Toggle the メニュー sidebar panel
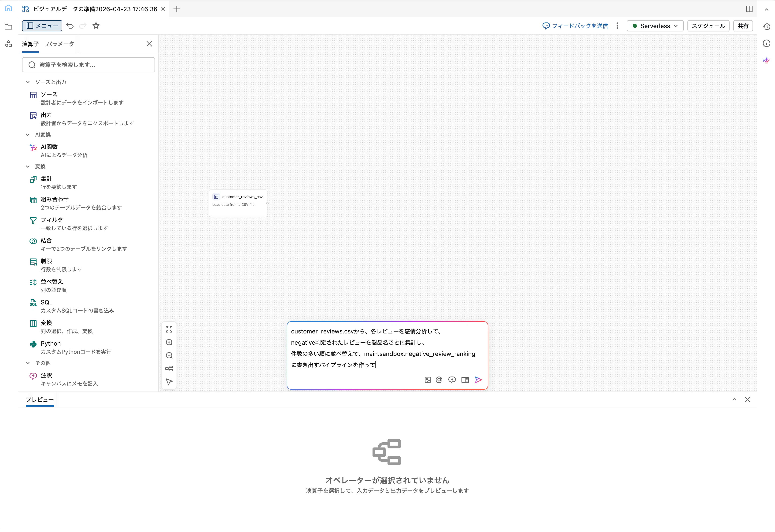The image size is (775, 532). pos(42,26)
